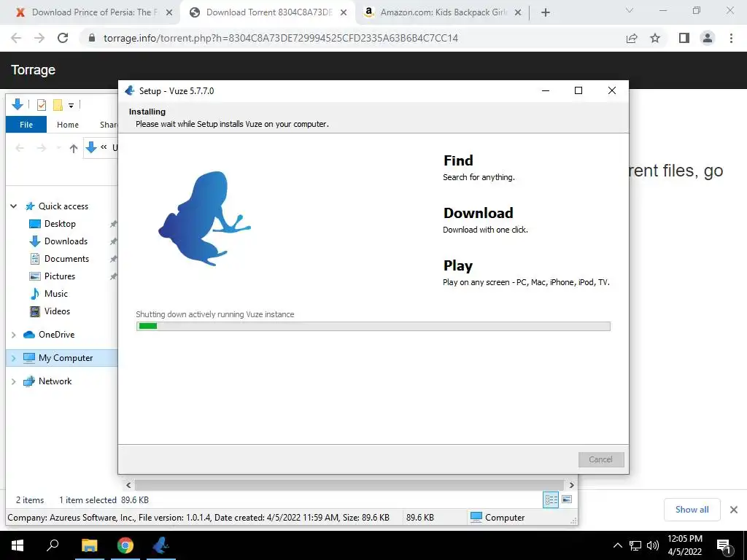Click the torrage.info address bar
The height and width of the screenshot is (560, 747).
coord(281,38)
